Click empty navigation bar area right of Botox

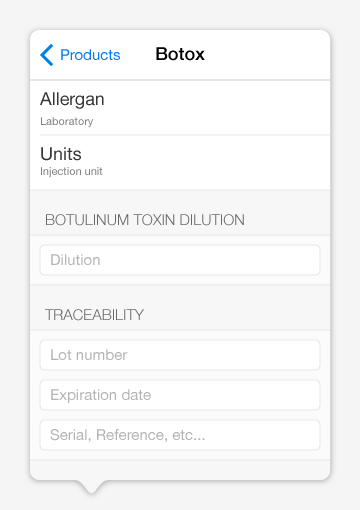[x=267, y=55]
